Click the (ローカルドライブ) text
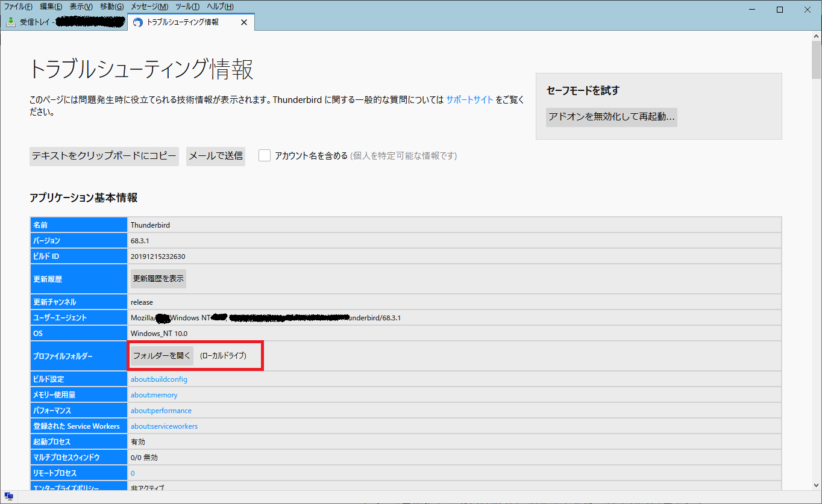This screenshot has width=822, height=504. pos(223,356)
